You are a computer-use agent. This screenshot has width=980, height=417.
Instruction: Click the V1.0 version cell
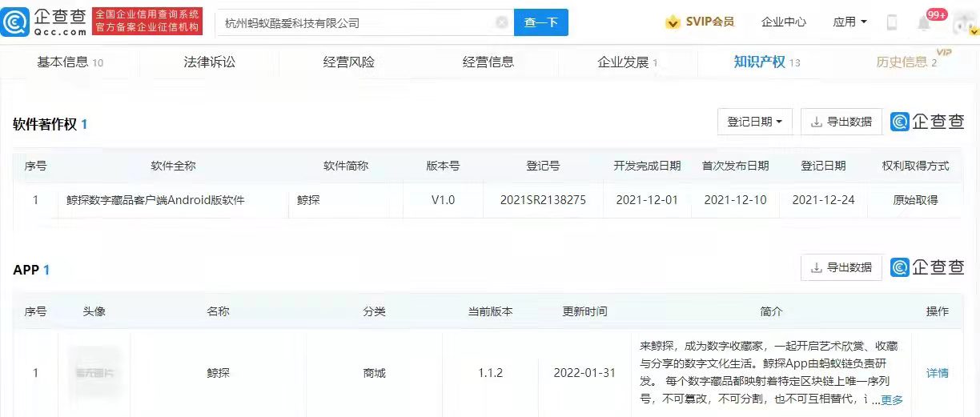click(443, 200)
